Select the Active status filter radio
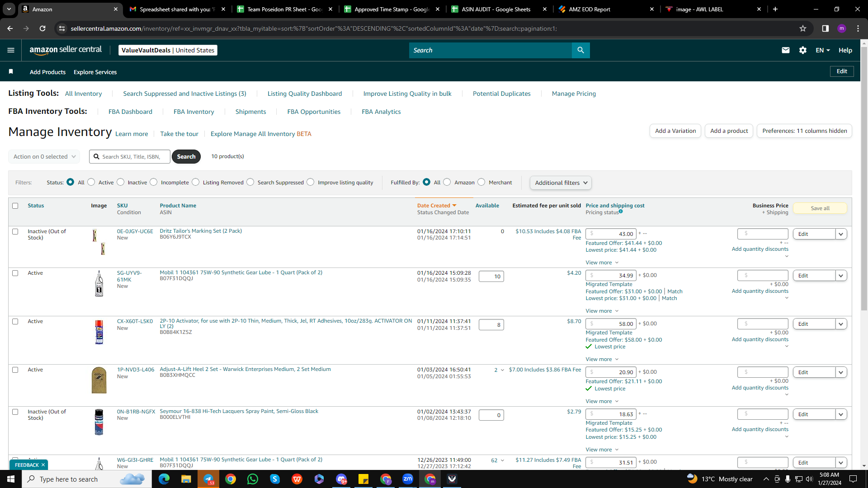The image size is (868, 488). point(91,182)
